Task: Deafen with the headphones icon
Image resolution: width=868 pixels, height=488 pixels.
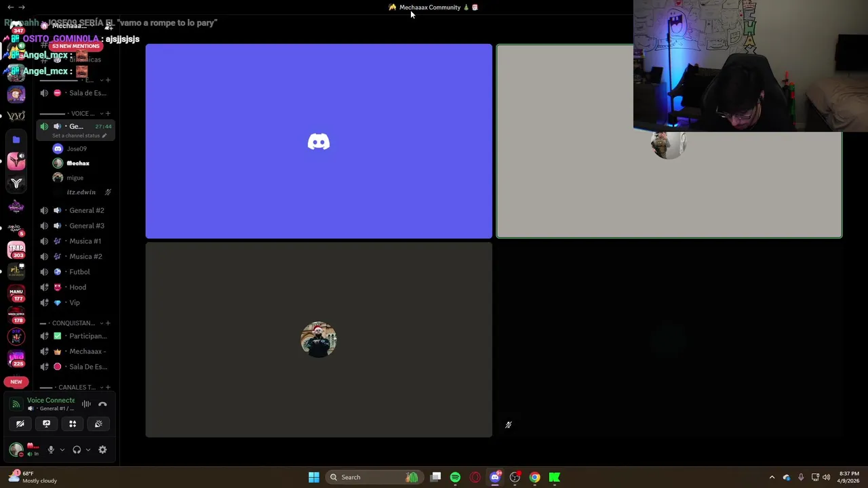Action: [77, 449]
